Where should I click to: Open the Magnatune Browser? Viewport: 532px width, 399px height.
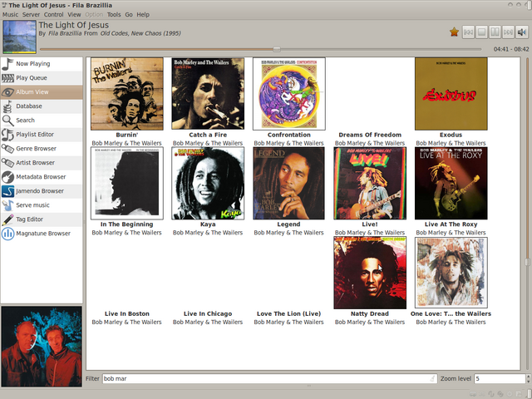click(42, 234)
